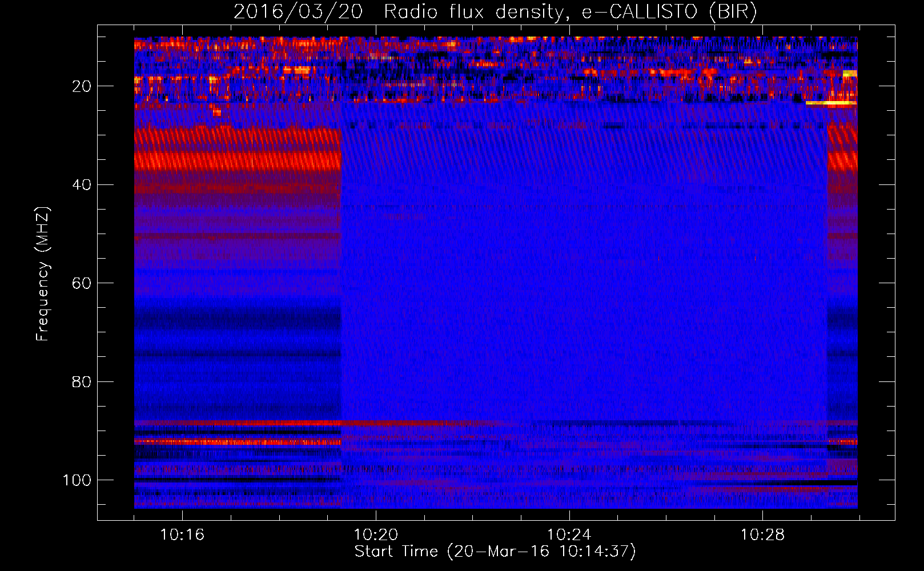Click the "40" frequency tick label
924x571 pixels.
82,185
